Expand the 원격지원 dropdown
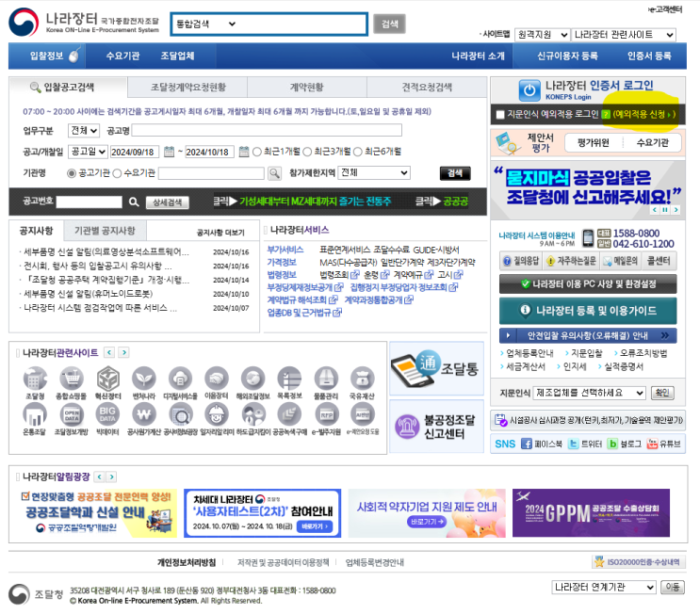The height and width of the screenshot is (614, 700). tap(543, 35)
